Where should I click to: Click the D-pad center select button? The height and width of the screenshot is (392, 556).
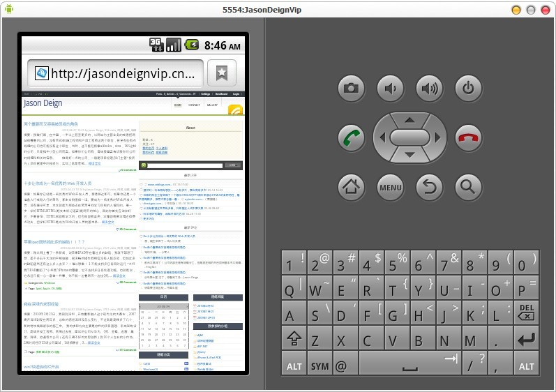click(x=410, y=137)
